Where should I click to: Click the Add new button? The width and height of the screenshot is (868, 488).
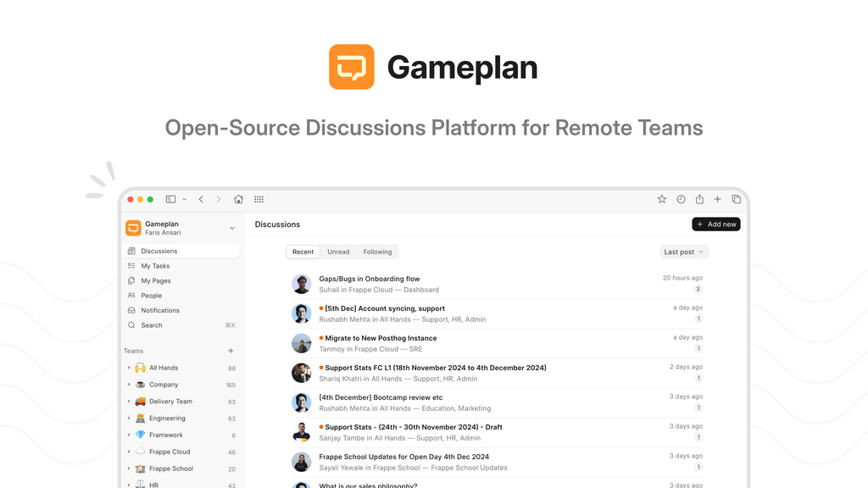click(715, 225)
